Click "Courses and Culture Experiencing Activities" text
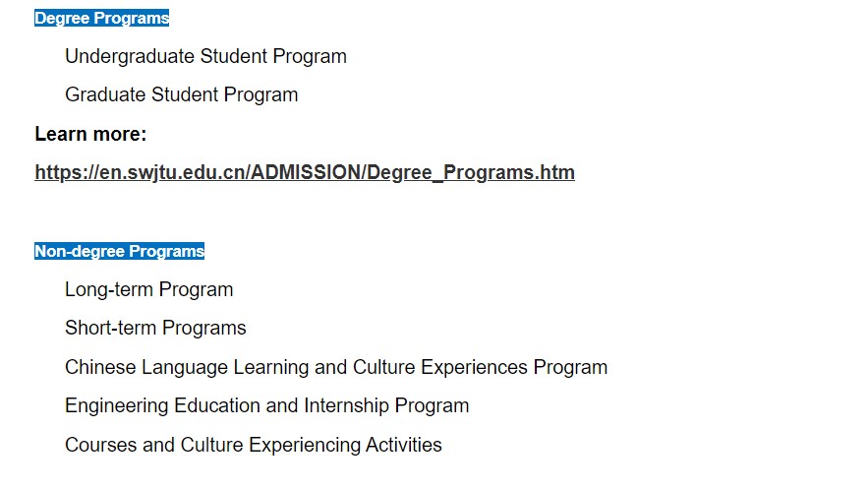 (x=253, y=445)
